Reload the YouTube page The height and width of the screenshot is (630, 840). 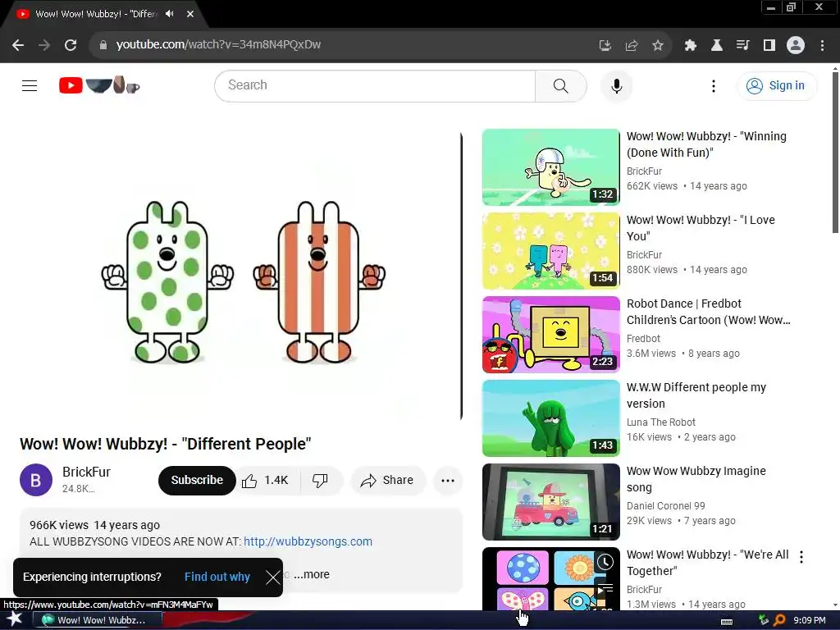[71, 45]
